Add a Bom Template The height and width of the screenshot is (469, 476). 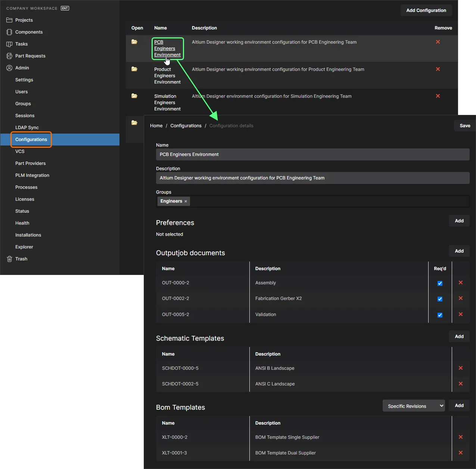point(459,406)
